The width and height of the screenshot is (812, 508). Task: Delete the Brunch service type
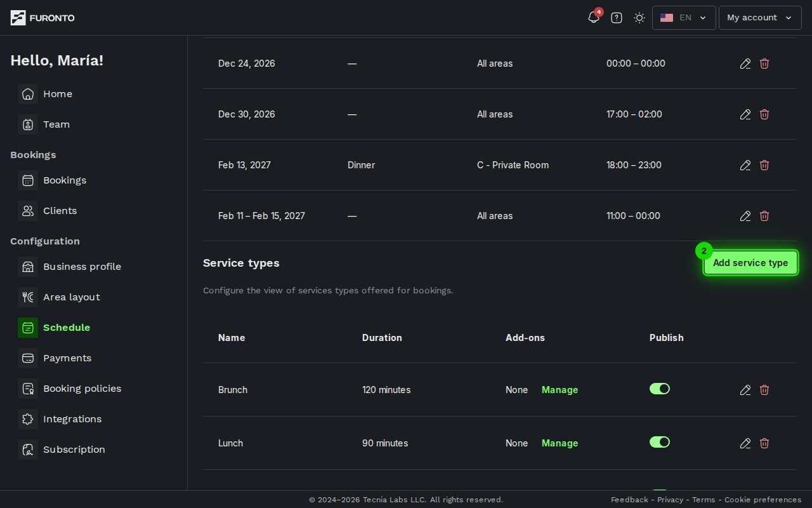pyautogui.click(x=764, y=390)
